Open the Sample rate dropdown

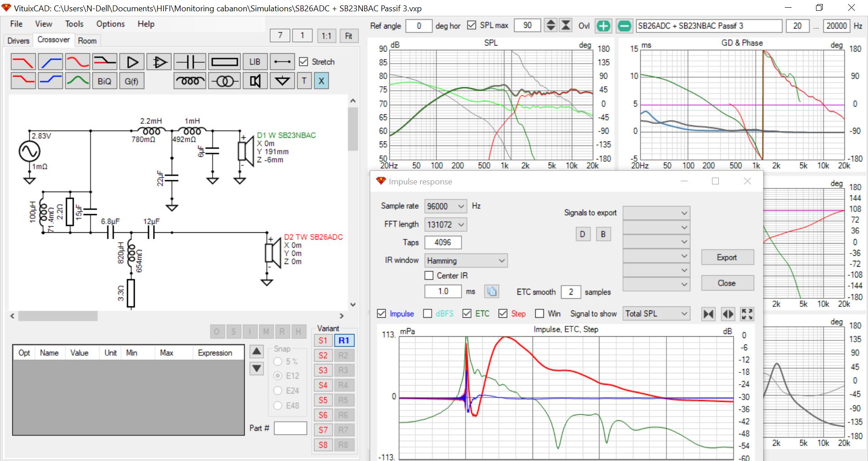tap(445, 206)
